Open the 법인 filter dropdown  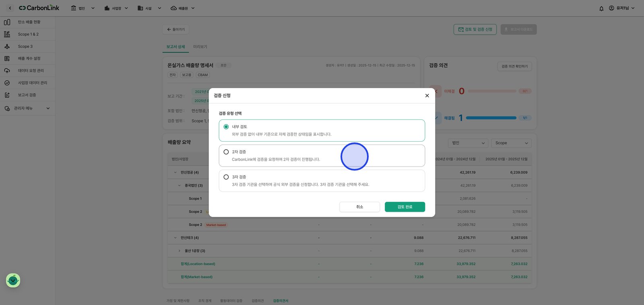click(468, 143)
